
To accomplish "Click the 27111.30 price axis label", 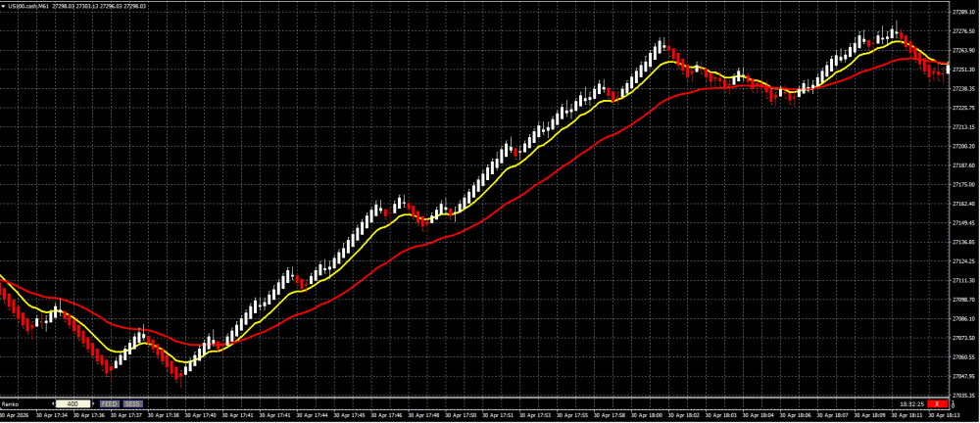I will [963, 280].
